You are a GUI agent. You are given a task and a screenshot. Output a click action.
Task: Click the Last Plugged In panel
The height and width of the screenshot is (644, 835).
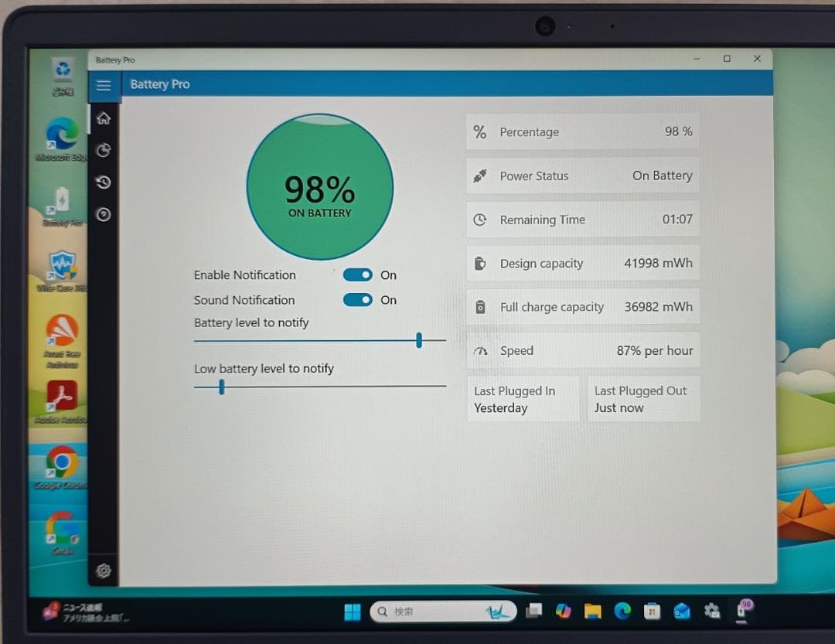[523, 399]
